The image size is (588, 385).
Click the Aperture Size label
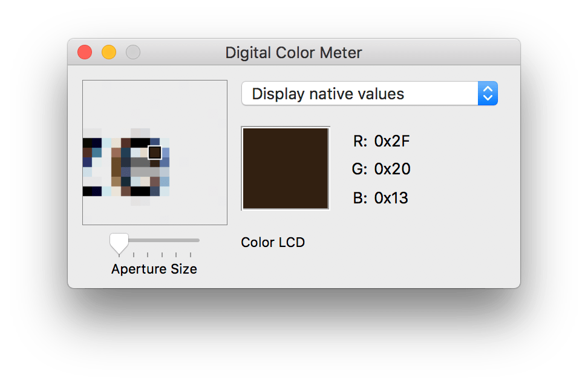(x=153, y=269)
